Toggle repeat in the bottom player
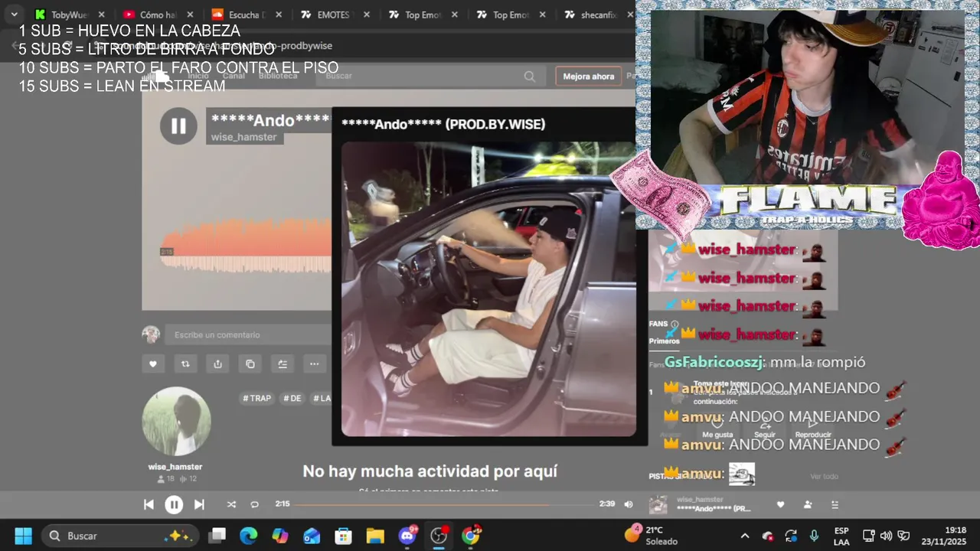 click(x=255, y=504)
